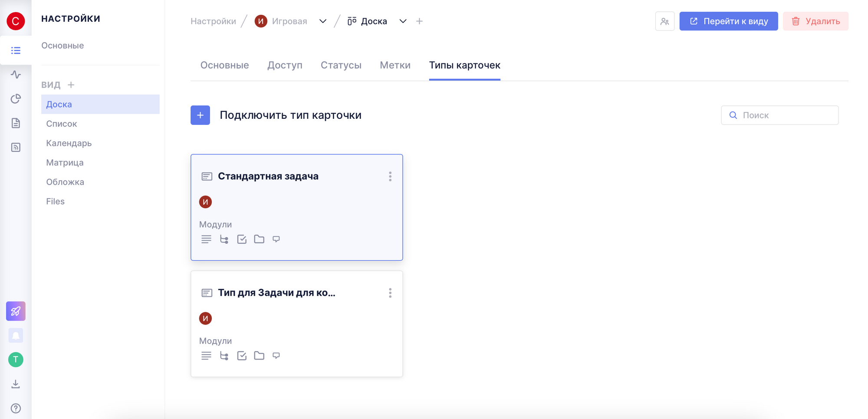Image resolution: width=868 pixels, height=419 pixels.
Task: Open the RSS feed sidebar icon
Action: (16, 147)
